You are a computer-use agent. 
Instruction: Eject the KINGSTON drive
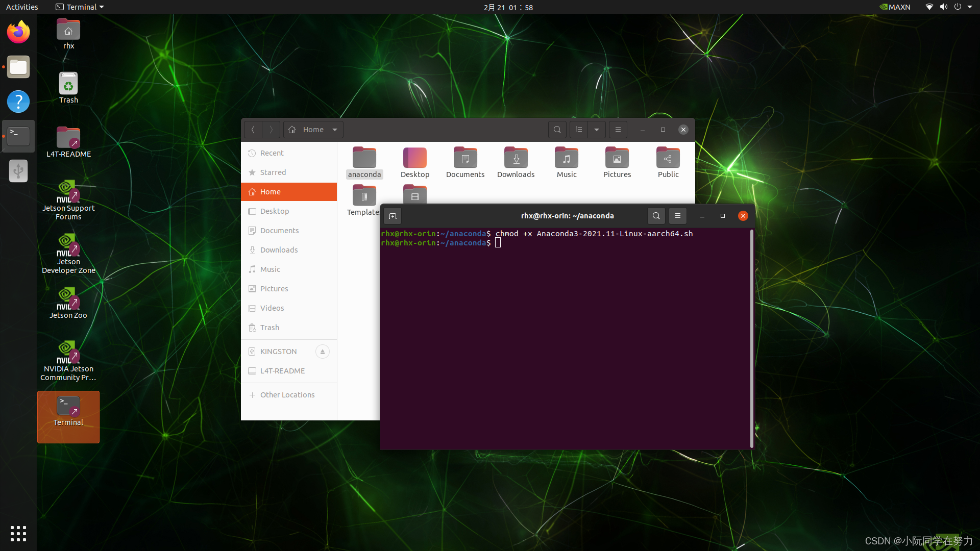(322, 351)
